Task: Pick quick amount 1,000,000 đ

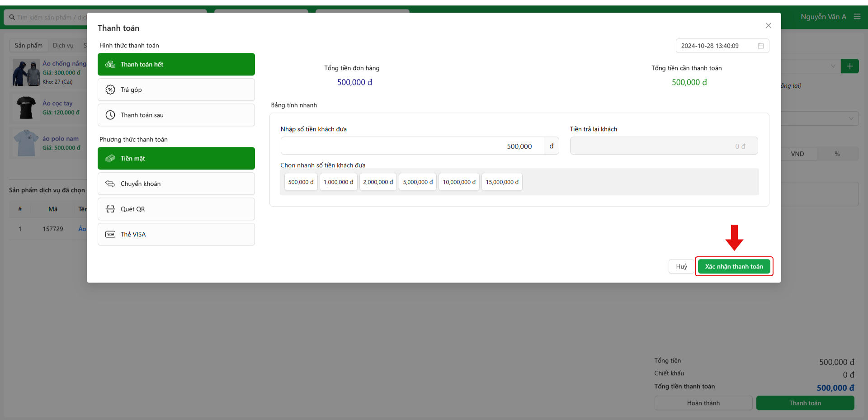Action: click(339, 182)
